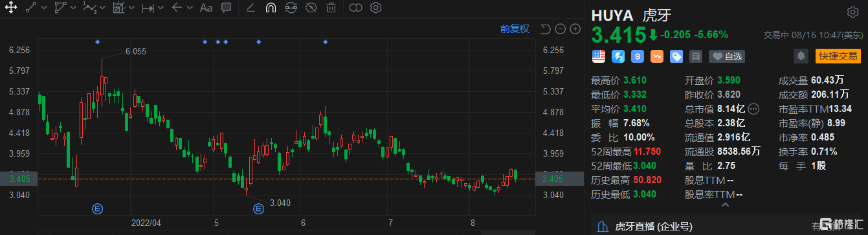Zoom out chart with minus button
The width and height of the screenshot is (868, 235).
560,29
